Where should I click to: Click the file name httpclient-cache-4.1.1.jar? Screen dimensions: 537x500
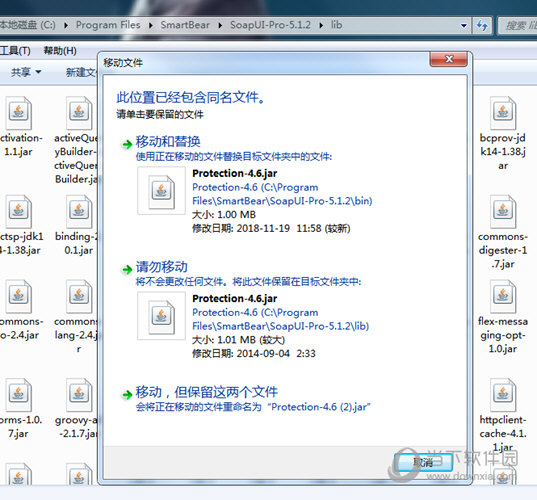click(503, 434)
